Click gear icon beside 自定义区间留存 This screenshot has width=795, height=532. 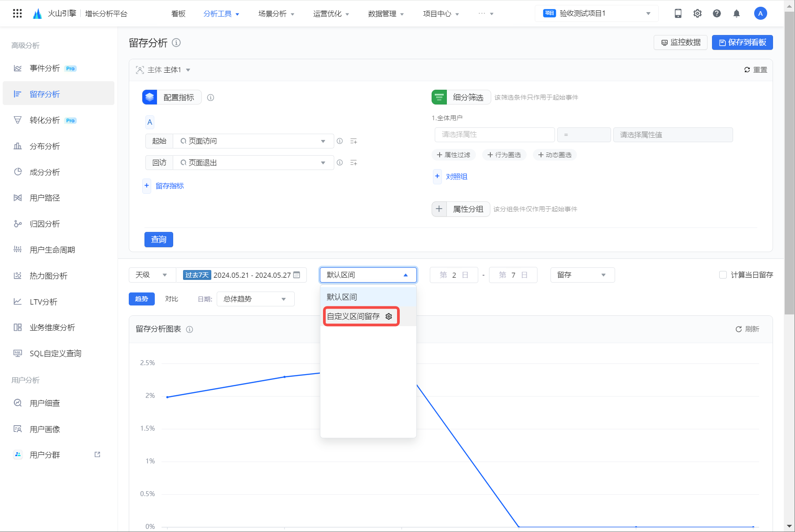[x=389, y=316]
